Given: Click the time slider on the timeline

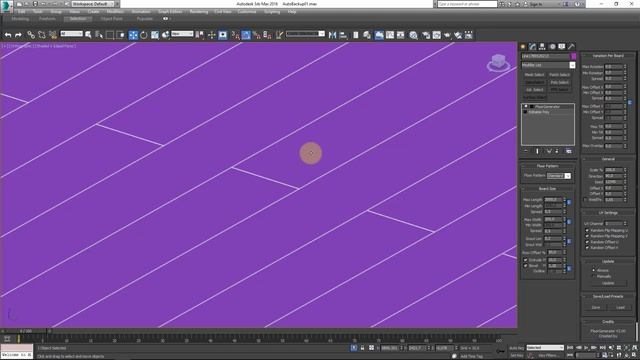Looking at the screenshot, I should [26, 331].
